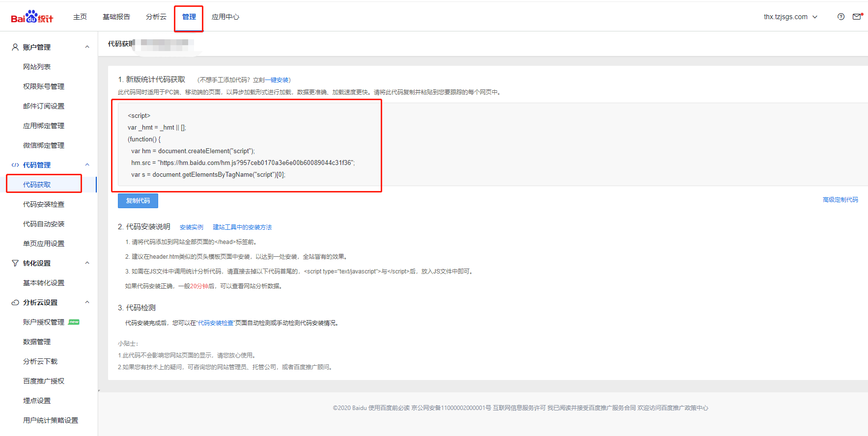Screen dimensions: 868x436
Task: Collapse the 分析云设置 section chevron
Action: click(x=87, y=302)
